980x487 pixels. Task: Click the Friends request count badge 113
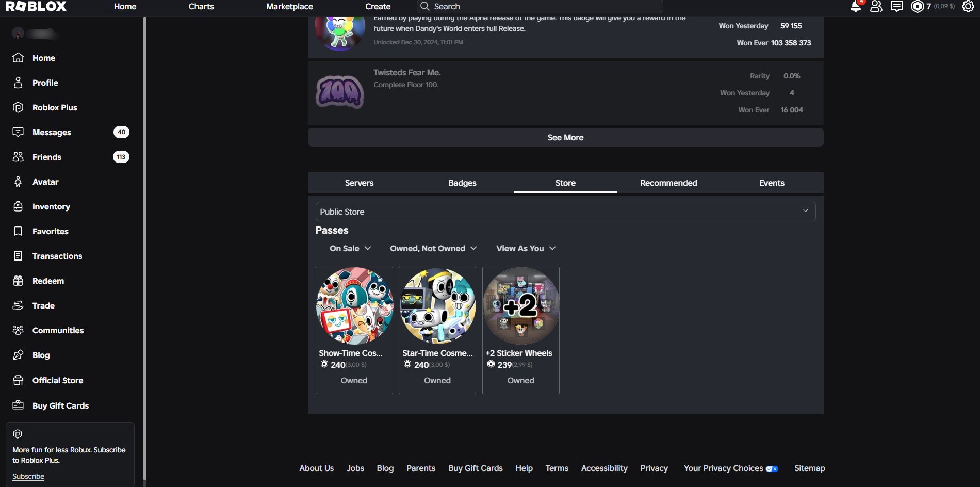[121, 157]
